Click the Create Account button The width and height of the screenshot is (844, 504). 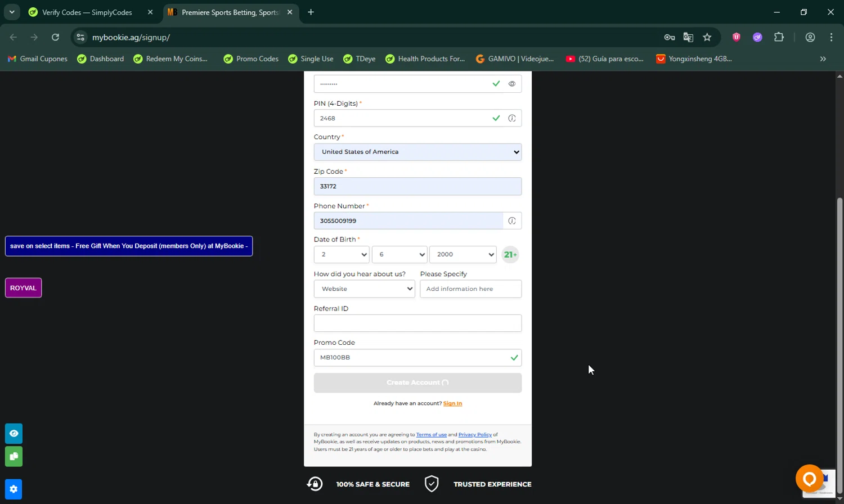tap(417, 382)
